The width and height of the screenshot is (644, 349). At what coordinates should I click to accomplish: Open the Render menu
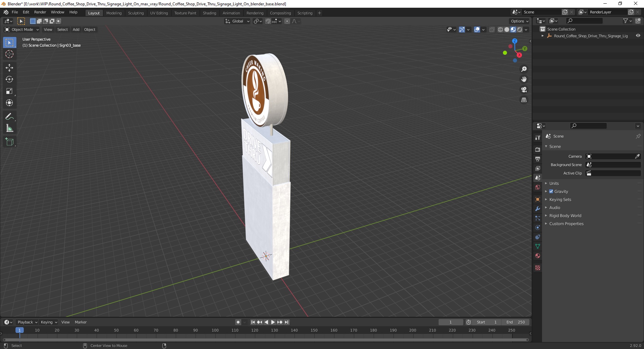coord(40,12)
